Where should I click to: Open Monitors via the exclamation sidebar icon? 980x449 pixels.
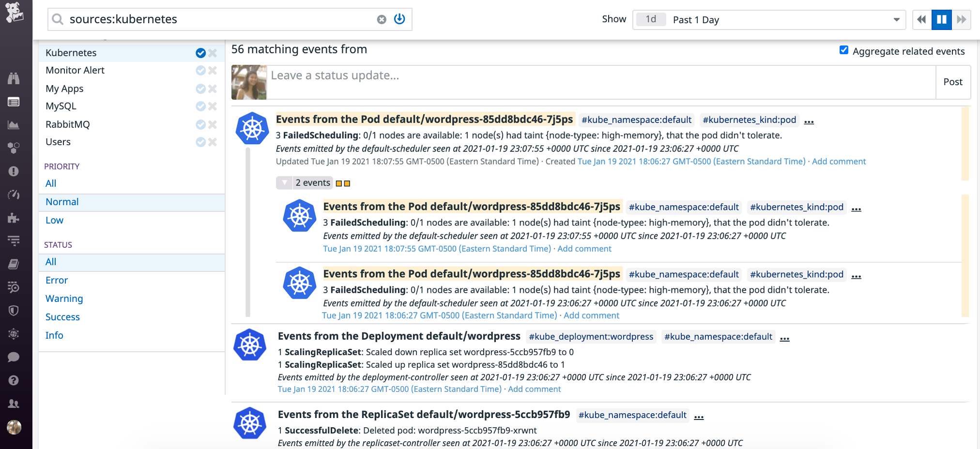point(14,171)
